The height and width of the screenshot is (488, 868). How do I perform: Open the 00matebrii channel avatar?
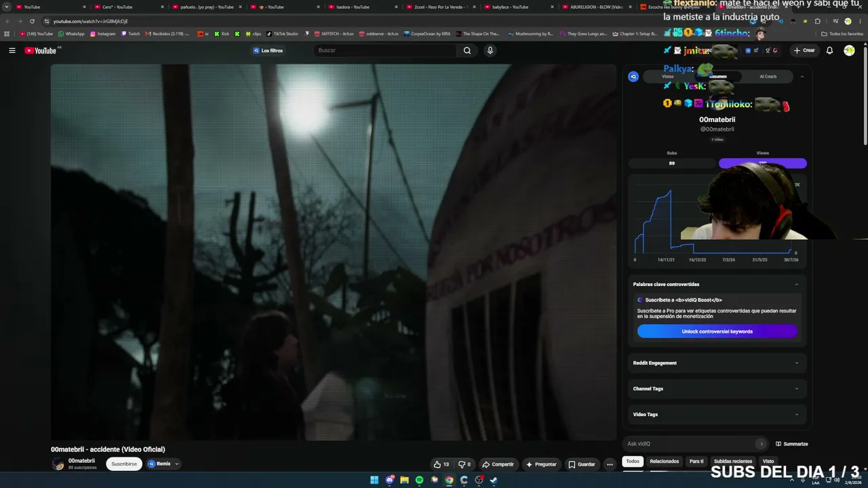[x=58, y=464]
